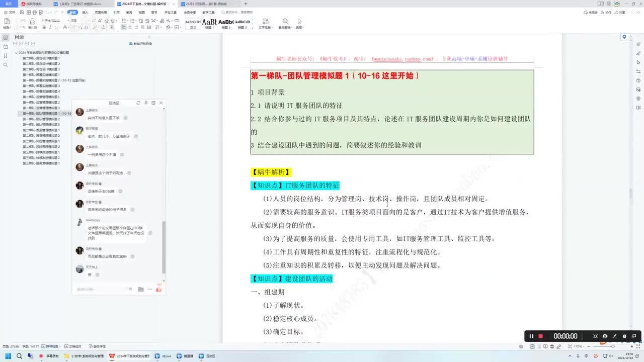Stop the screen recording with red button
This screenshot has height=362, width=644.
click(541, 336)
